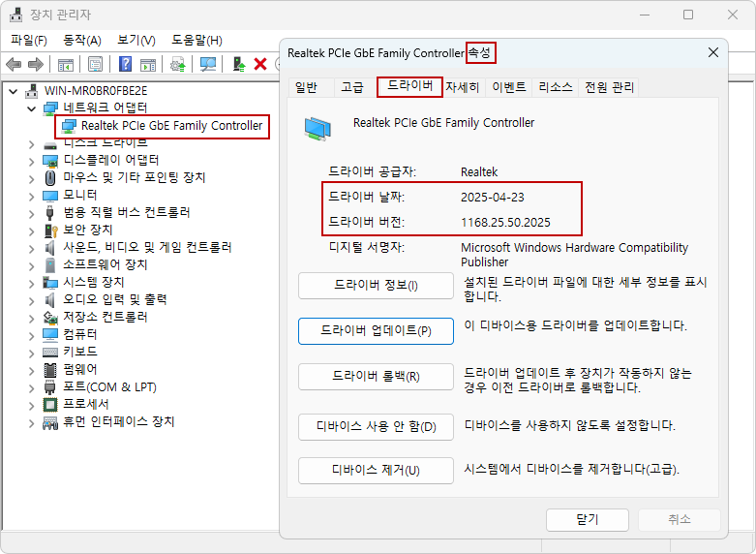Toggle the show/hide action pane toolbar icon
Image resolution: width=756 pixels, height=554 pixels.
click(x=148, y=64)
